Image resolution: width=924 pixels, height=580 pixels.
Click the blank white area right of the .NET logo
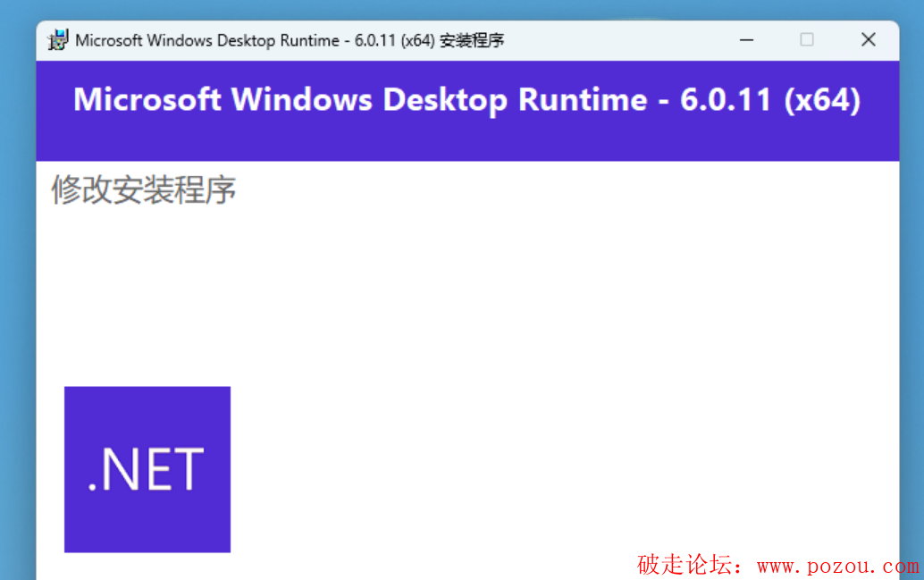click(x=536, y=402)
